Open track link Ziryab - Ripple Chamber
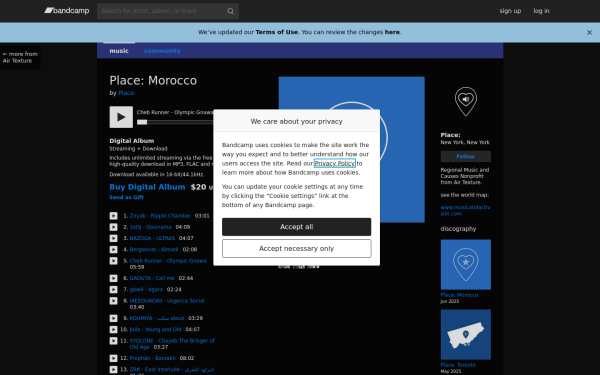The image size is (600, 375). 160,216
